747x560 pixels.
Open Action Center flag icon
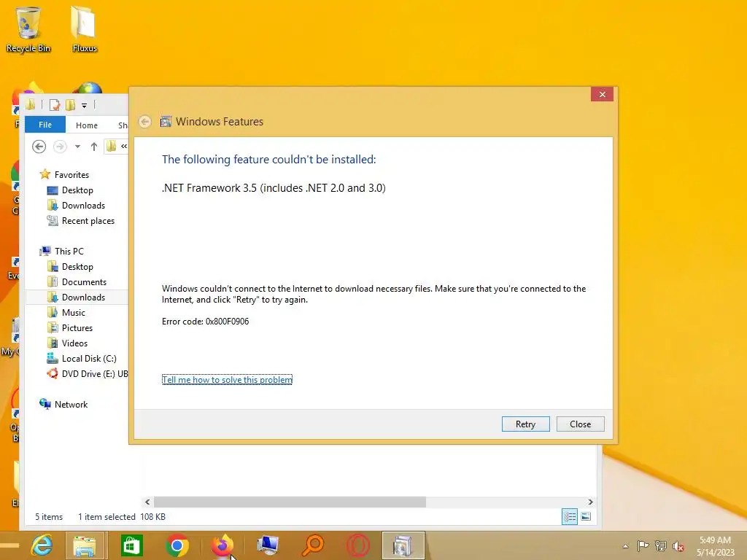pos(643,545)
